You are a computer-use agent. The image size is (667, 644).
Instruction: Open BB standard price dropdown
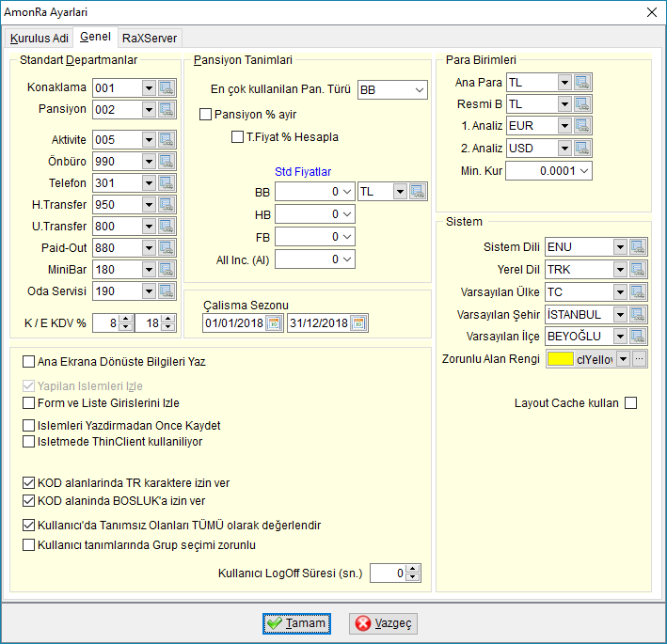347,192
